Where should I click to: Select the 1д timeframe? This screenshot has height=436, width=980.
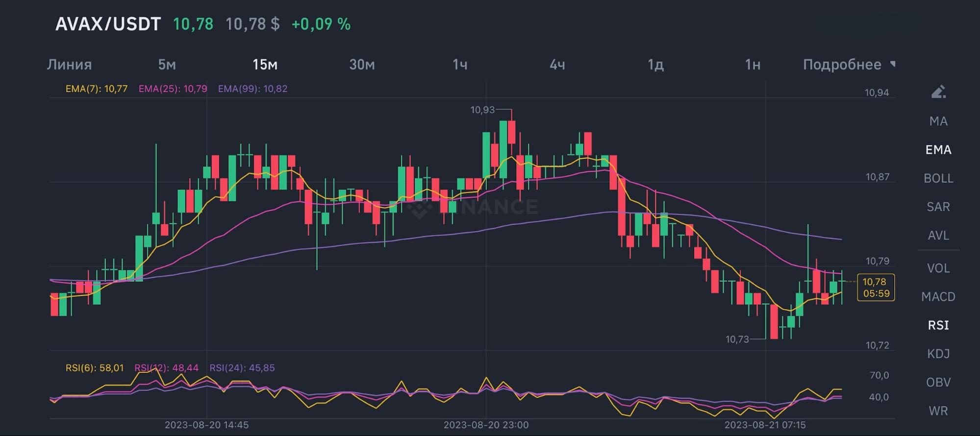(655, 64)
